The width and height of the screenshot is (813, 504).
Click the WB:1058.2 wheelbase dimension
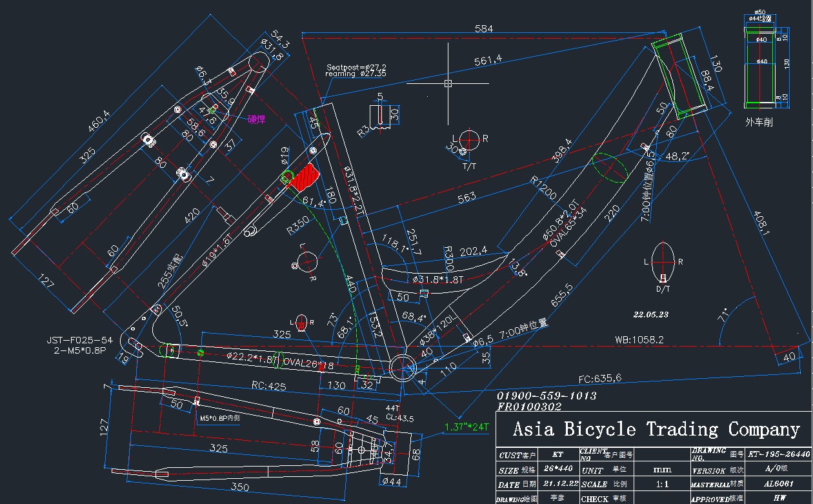pos(639,339)
